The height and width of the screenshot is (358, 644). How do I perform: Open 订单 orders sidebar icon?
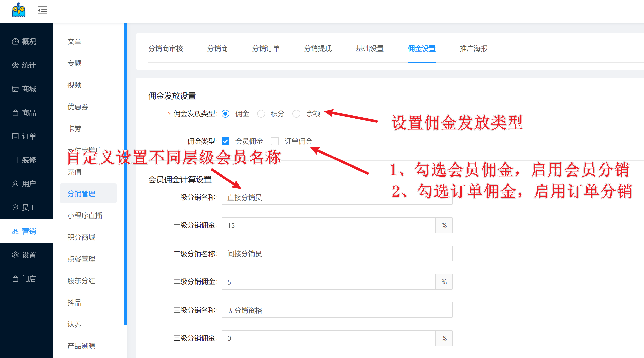tap(15, 136)
